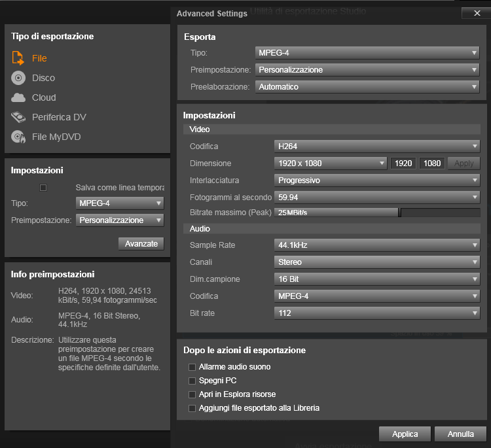Image resolution: width=491 pixels, height=448 pixels.
Task: Toggle the Spegni PC checkbox
Action: coord(192,381)
